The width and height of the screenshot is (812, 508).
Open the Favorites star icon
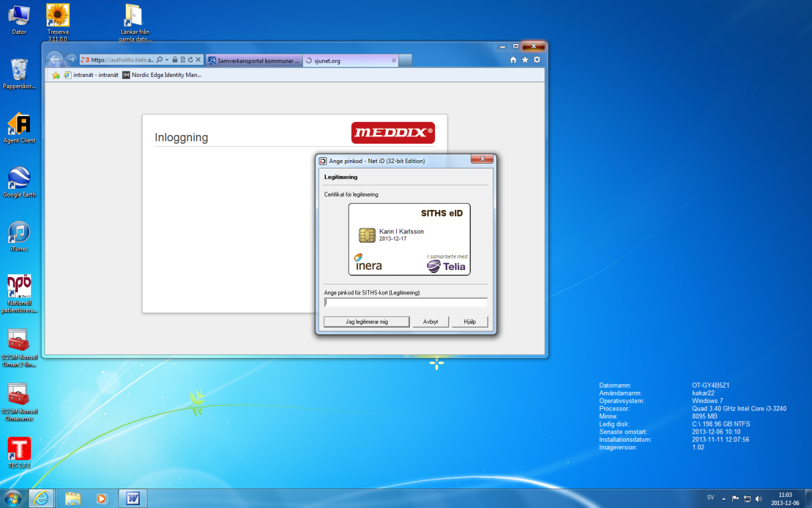coord(525,60)
